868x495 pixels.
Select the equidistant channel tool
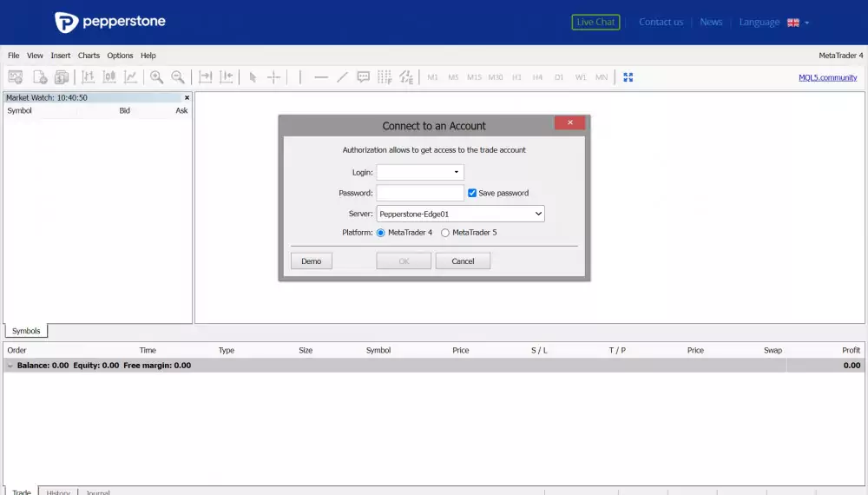(x=406, y=77)
